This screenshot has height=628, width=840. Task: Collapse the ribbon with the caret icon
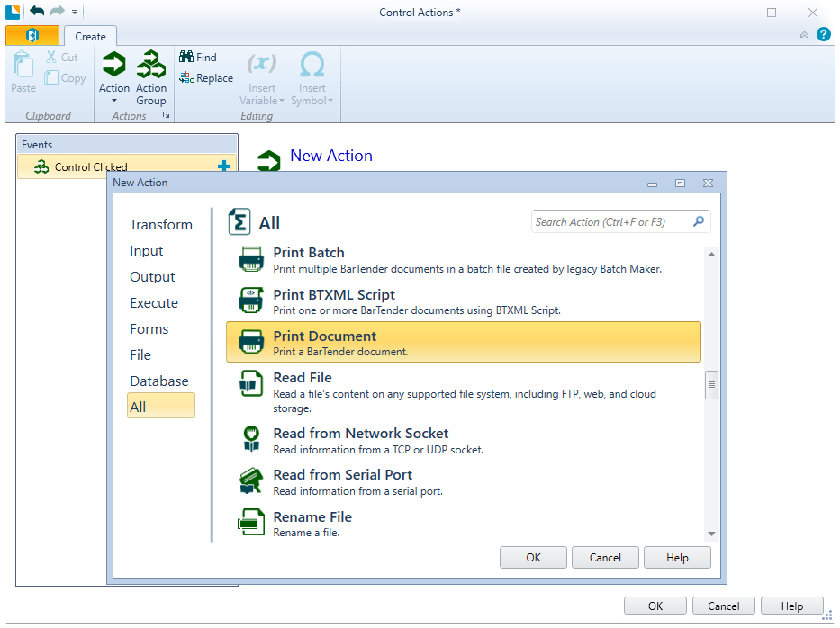(804, 35)
